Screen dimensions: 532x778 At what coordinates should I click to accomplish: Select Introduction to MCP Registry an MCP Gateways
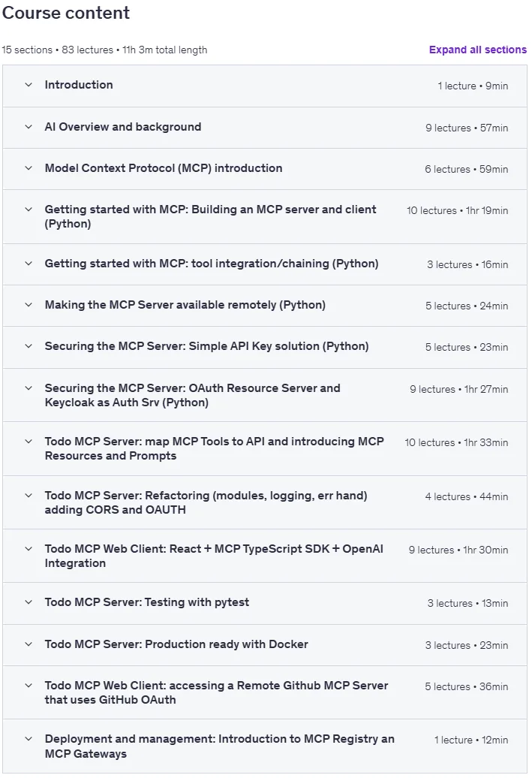point(220,746)
